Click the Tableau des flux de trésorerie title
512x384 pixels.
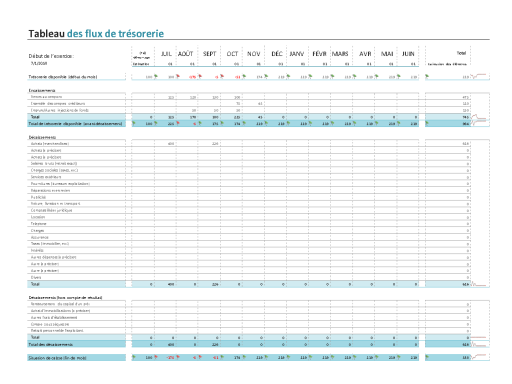click(96, 34)
